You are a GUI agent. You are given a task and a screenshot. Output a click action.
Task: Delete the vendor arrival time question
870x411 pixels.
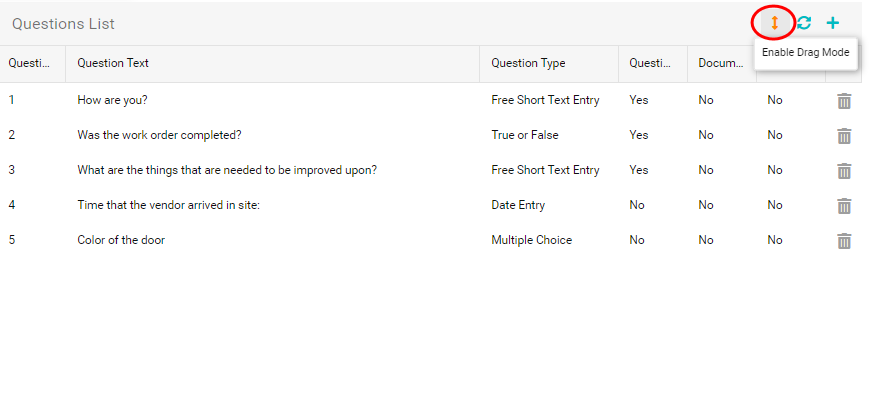click(x=844, y=206)
